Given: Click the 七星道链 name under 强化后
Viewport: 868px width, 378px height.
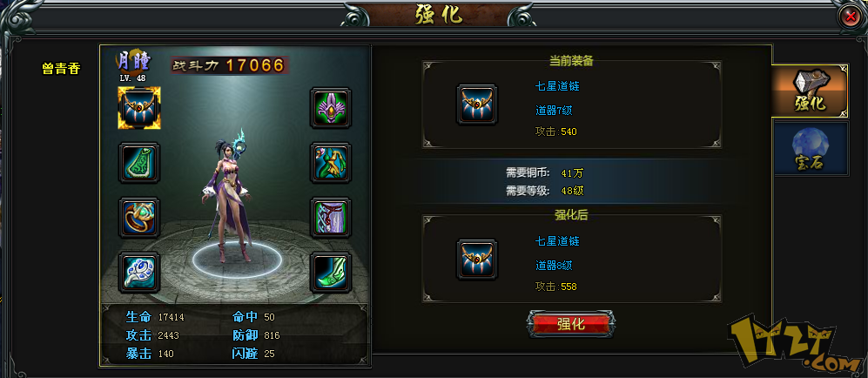Looking at the screenshot, I should tap(557, 241).
